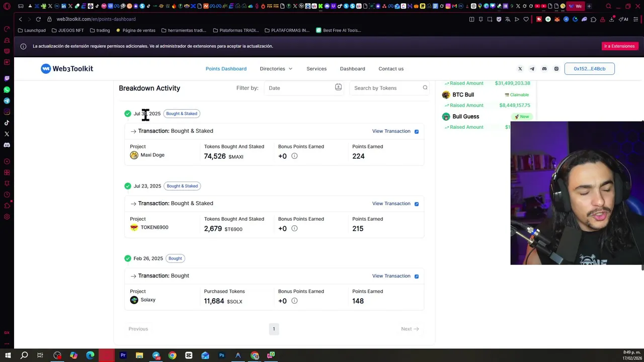Click the Discord icon in Web3Toolkit header
The image size is (644, 362).
tap(544, 69)
